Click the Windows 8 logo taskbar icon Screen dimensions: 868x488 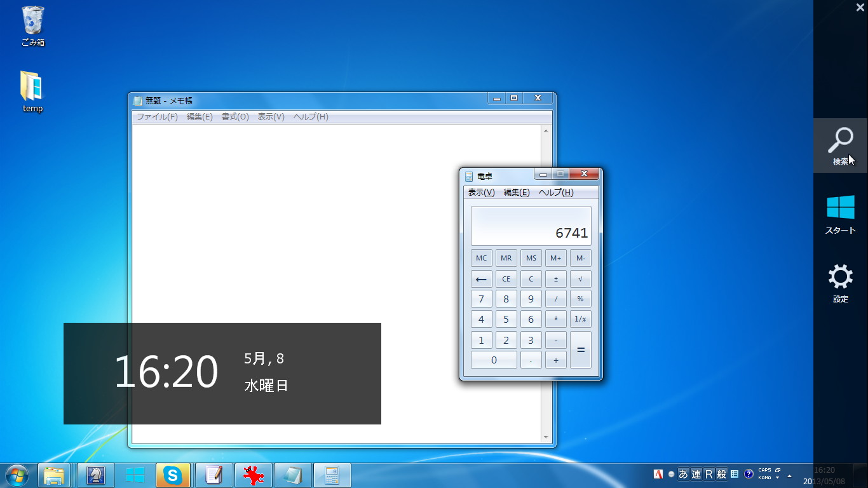point(135,475)
